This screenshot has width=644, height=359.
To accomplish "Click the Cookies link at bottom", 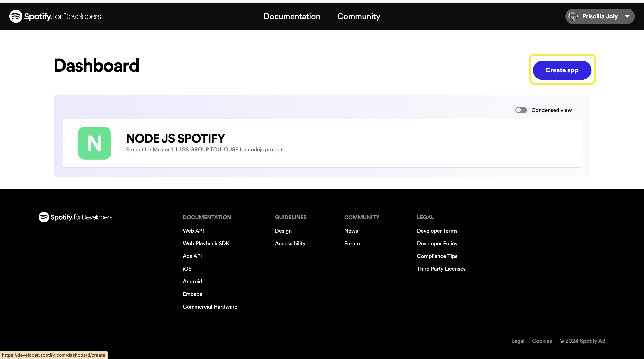I will tap(542, 341).
